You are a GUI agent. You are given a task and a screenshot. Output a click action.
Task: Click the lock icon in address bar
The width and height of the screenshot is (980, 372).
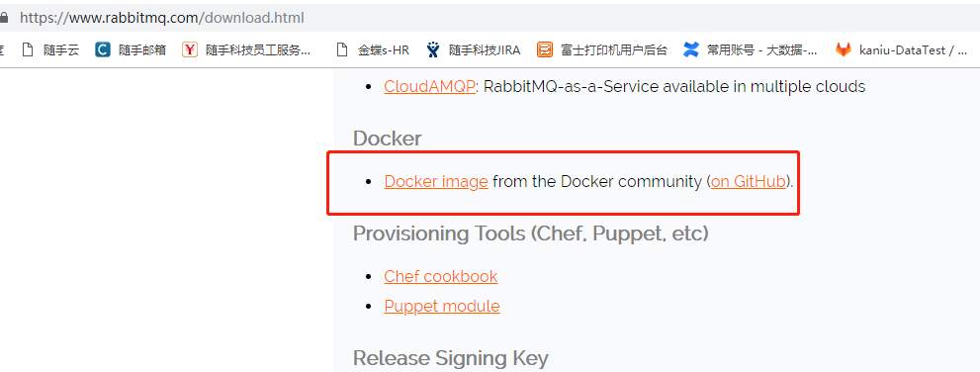(4, 18)
